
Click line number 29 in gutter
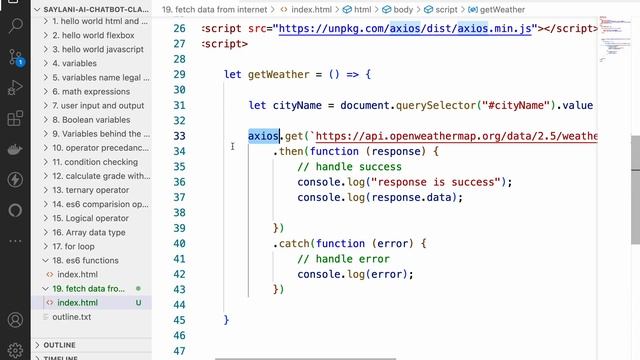click(x=179, y=74)
